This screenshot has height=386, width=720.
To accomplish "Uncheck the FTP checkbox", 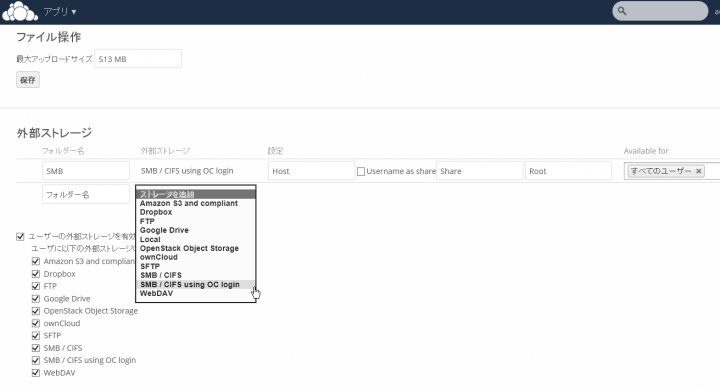I will (x=36, y=286).
